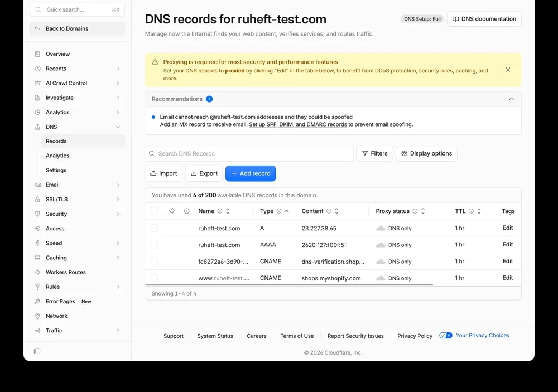Viewport: 558px width, 392px height.
Task: Toggle the Your Privacy Choices switch icon
Action: 445,336
